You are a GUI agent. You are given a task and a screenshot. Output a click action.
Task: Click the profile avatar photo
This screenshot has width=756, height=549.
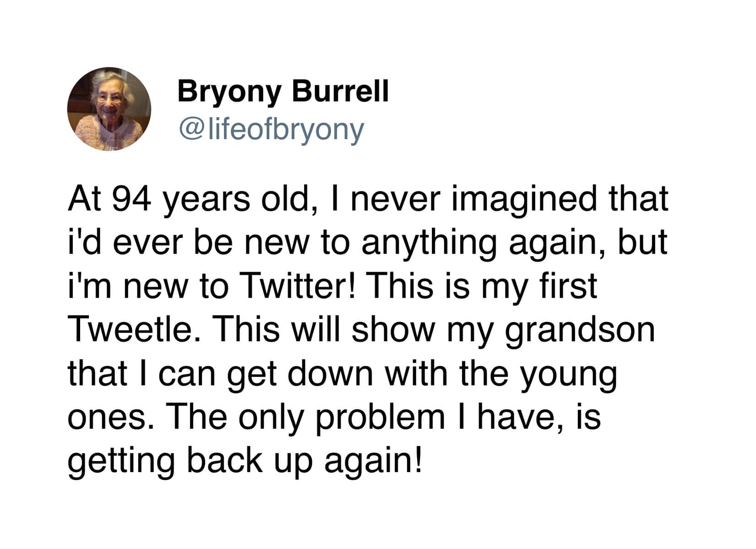109,109
